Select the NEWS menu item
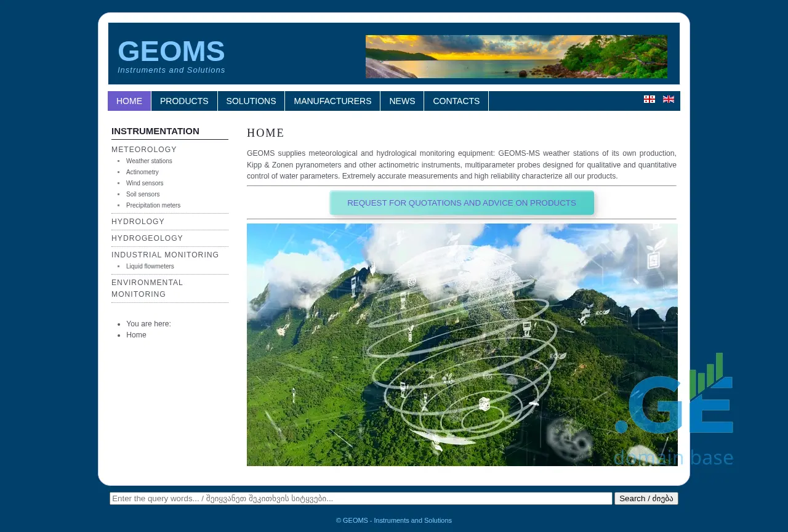This screenshot has height=532, width=788. pyautogui.click(x=402, y=101)
